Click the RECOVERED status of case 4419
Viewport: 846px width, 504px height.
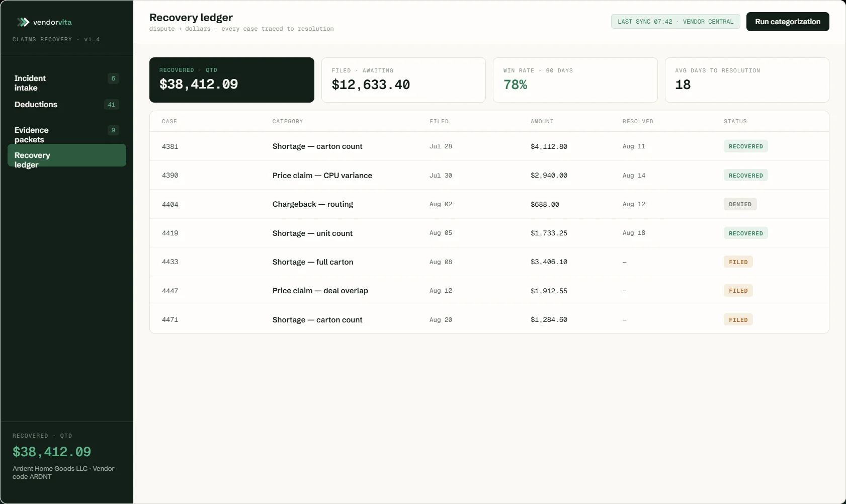pyautogui.click(x=746, y=233)
